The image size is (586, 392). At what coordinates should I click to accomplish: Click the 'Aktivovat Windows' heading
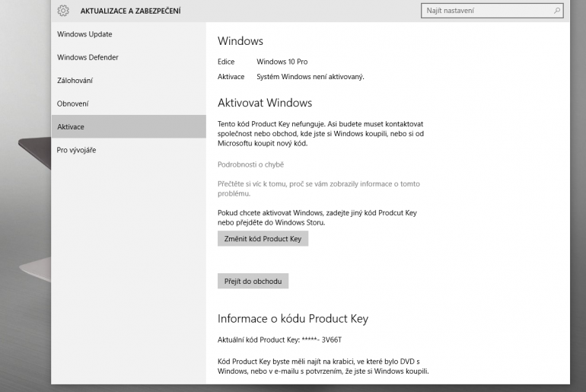click(264, 103)
